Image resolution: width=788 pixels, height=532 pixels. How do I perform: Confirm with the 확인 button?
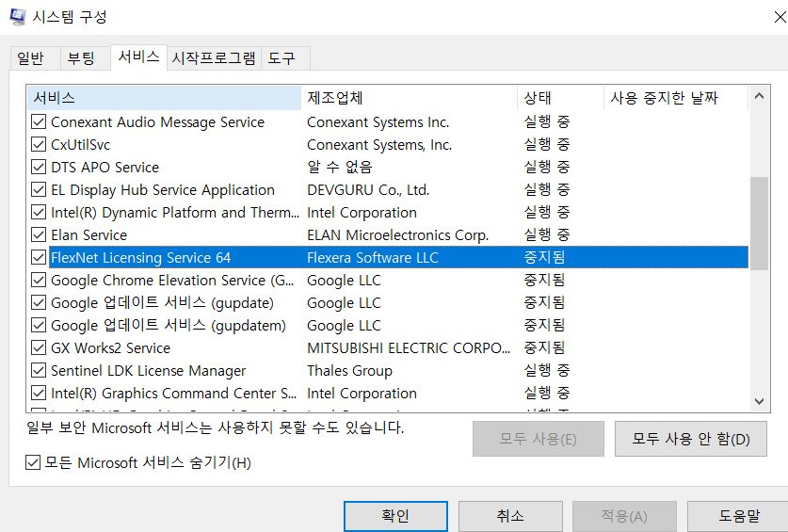pyautogui.click(x=395, y=516)
